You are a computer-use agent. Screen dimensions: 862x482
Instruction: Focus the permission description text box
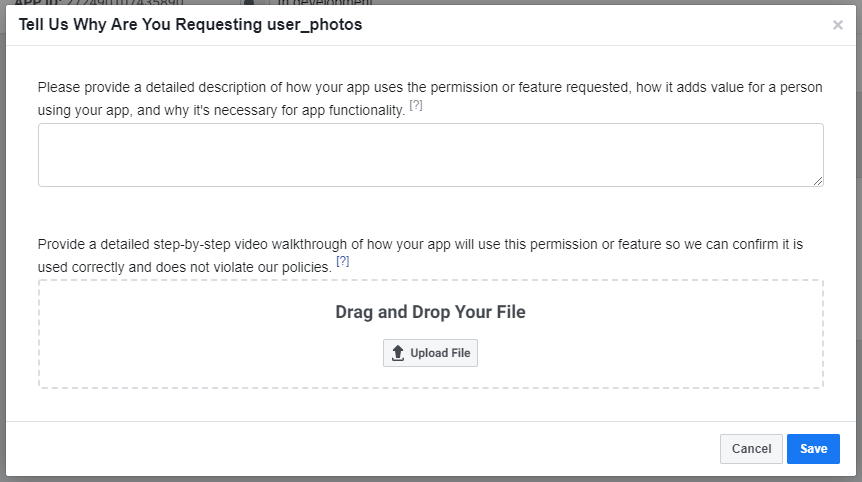430,154
